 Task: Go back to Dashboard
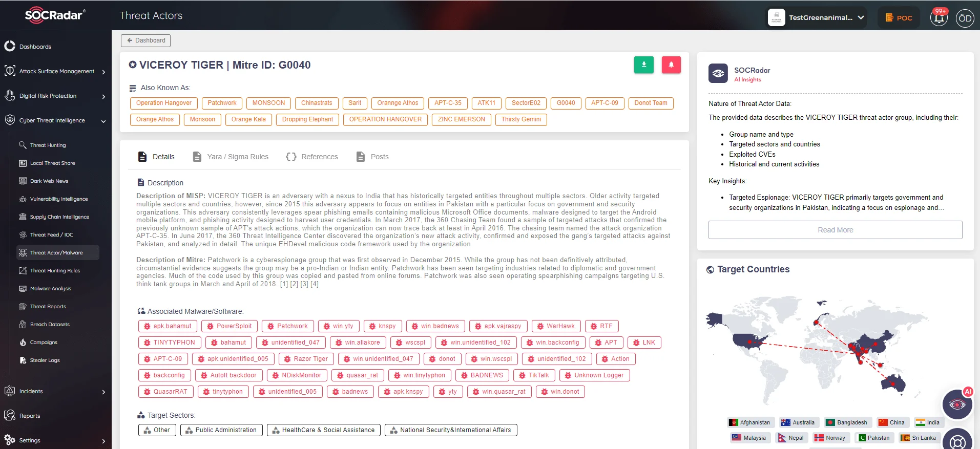pyautogui.click(x=146, y=40)
